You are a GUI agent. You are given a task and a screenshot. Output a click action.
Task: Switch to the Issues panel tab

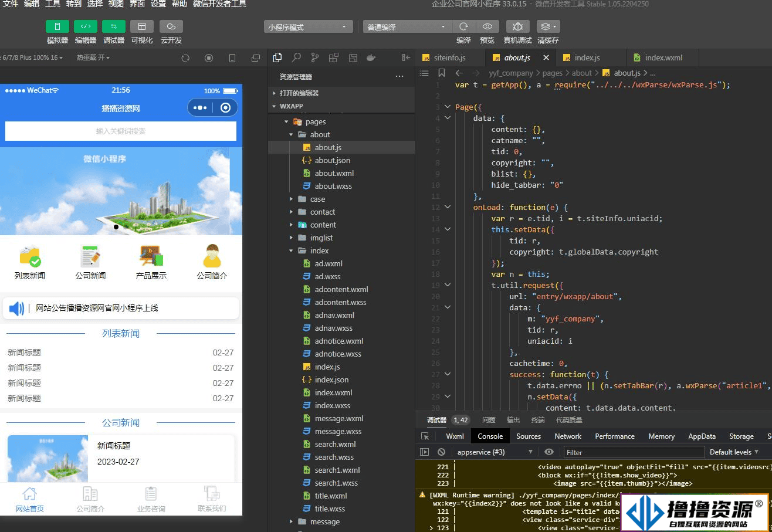[489, 420]
